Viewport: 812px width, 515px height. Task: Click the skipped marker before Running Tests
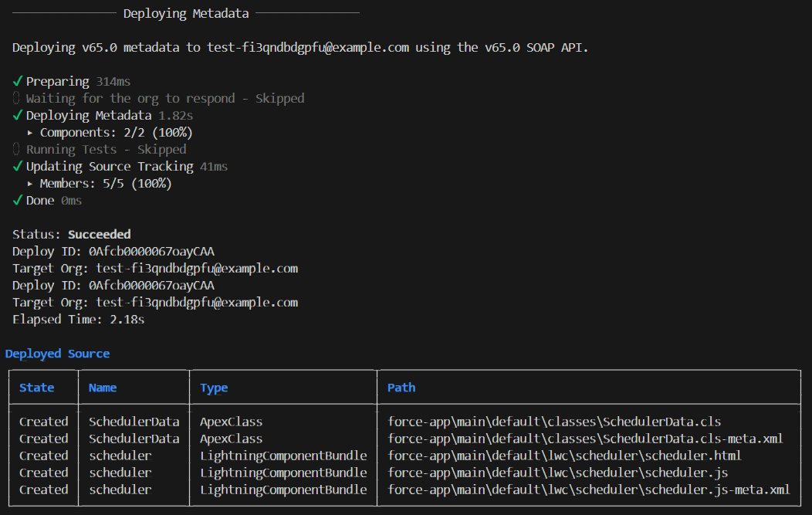16,149
